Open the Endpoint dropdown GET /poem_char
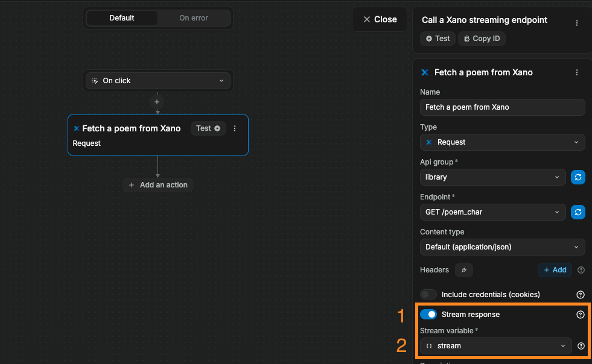Image resolution: width=592 pixels, height=364 pixels. pyautogui.click(x=492, y=212)
